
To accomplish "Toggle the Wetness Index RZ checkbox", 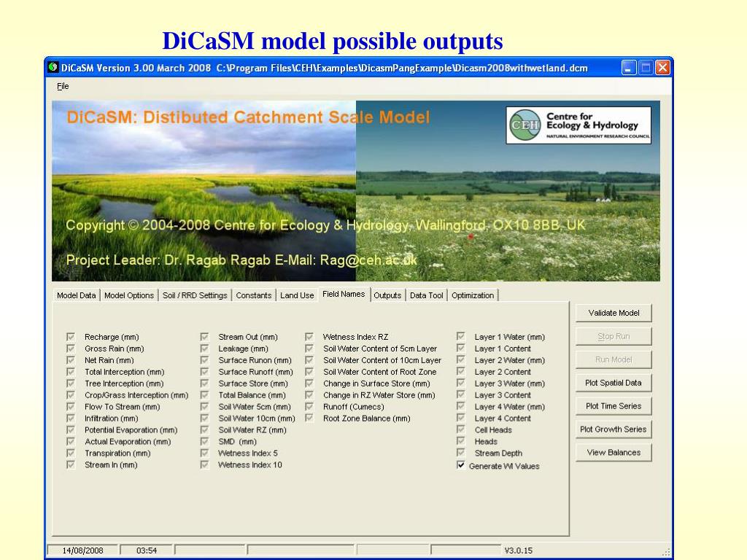I will [309, 337].
